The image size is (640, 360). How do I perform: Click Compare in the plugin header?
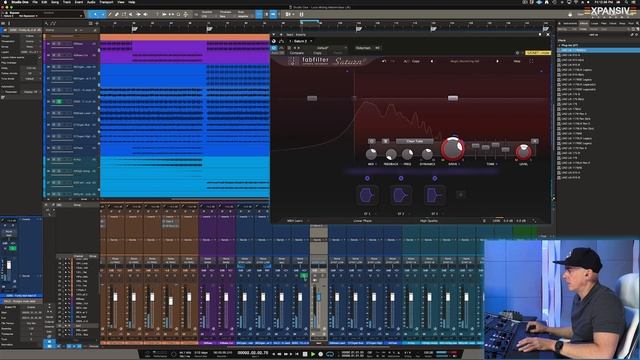click(297, 53)
